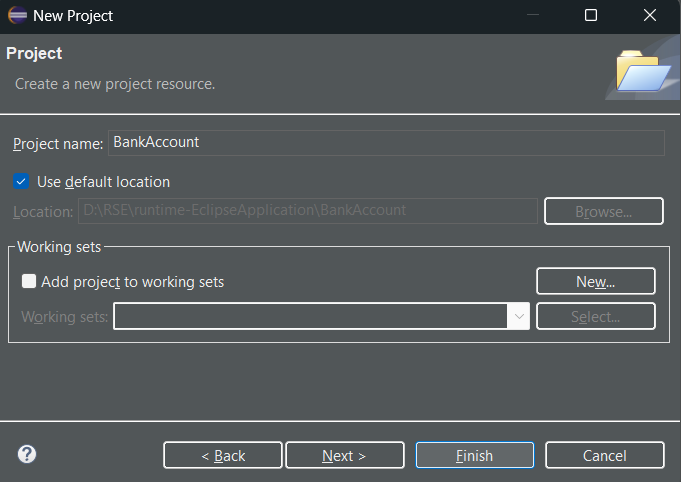Expand the Working sets dropdown arrow

click(519, 316)
